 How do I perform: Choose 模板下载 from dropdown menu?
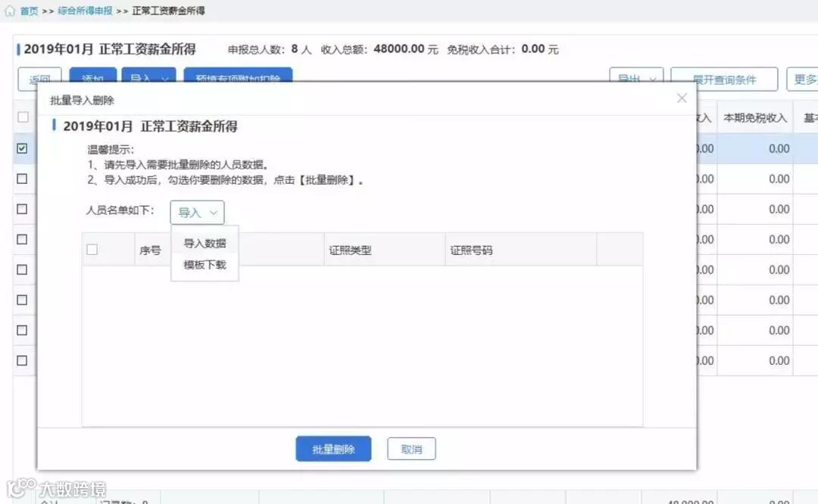tap(204, 265)
